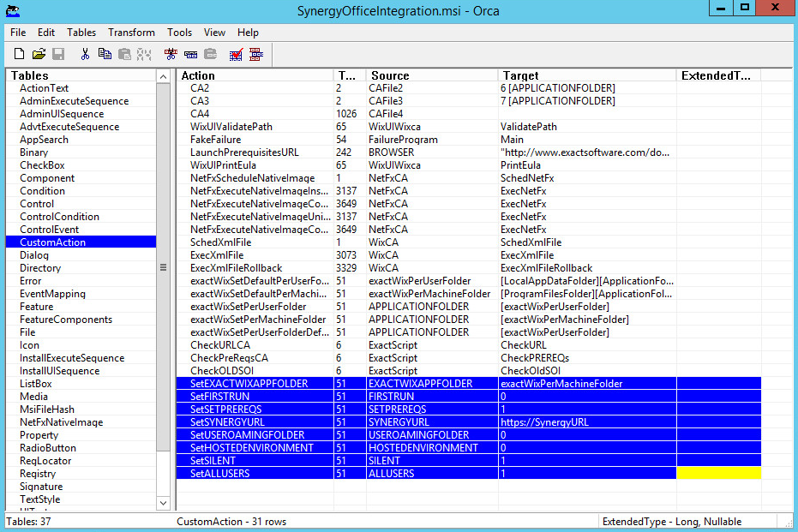Screen dimensions: 798x532
Task: Open the Help menu
Action: click(x=248, y=33)
